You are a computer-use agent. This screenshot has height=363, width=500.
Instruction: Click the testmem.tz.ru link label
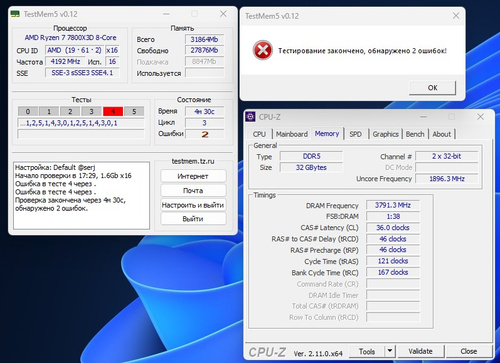pyautogui.click(x=193, y=161)
